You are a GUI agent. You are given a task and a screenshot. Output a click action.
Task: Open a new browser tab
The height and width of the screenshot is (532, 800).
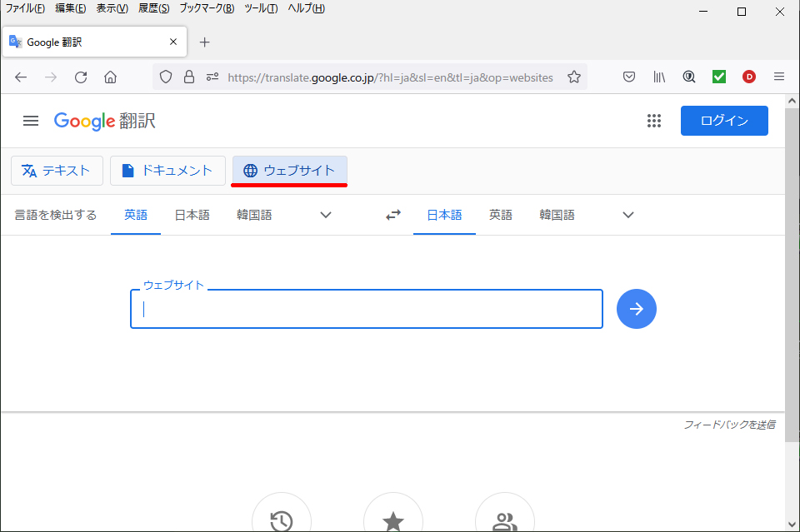205,42
